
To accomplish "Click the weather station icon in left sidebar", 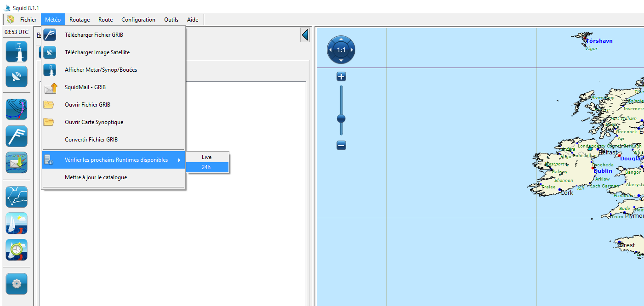I will [x=17, y=51].
